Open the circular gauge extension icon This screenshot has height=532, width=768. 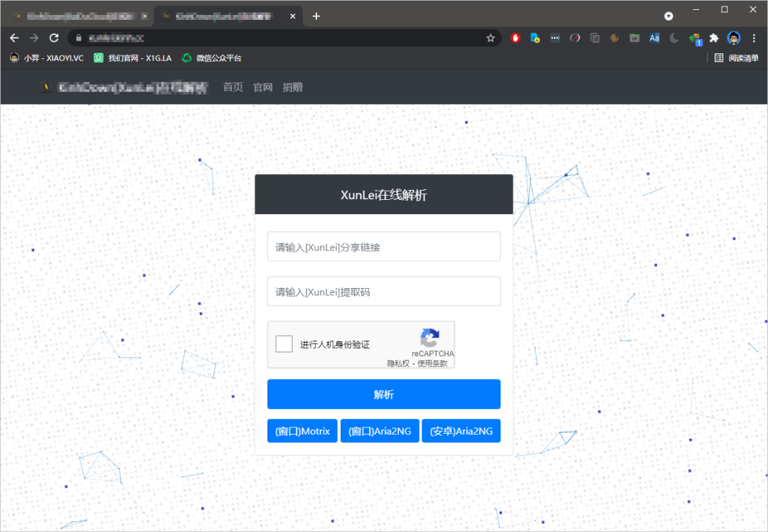coord(575,38)
